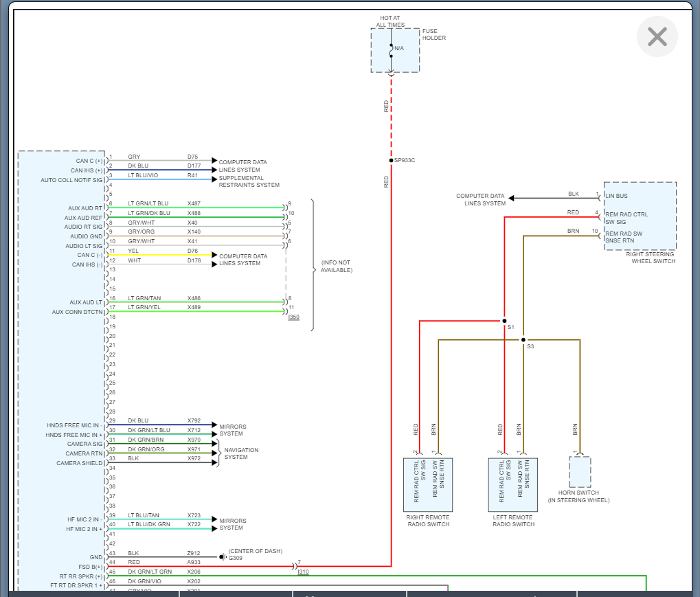Click the Supplemental Restraints System label
This screenshot has width=700, height=597.
point(249,181)
